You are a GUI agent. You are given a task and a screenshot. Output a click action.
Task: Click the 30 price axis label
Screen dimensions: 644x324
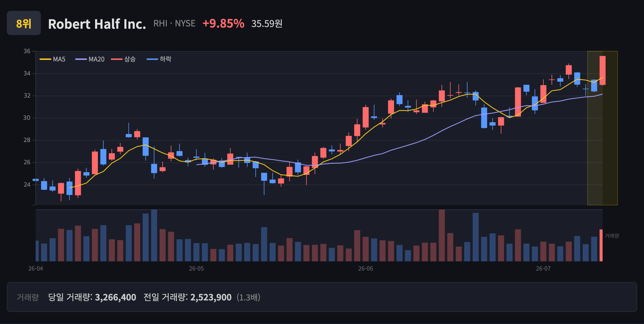[27, 118]
